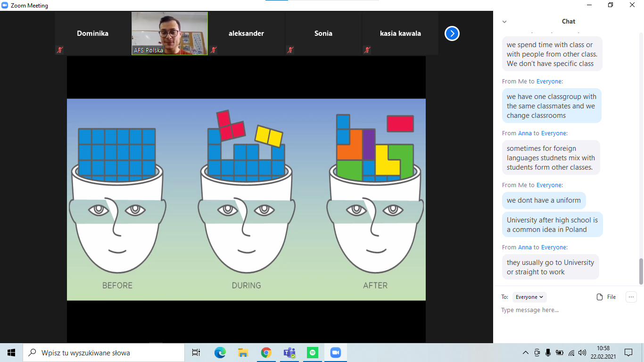Show next participants with blue arrow
This screenshot has height=362, width=644.
pyautogui.click(x=452, y=33)
